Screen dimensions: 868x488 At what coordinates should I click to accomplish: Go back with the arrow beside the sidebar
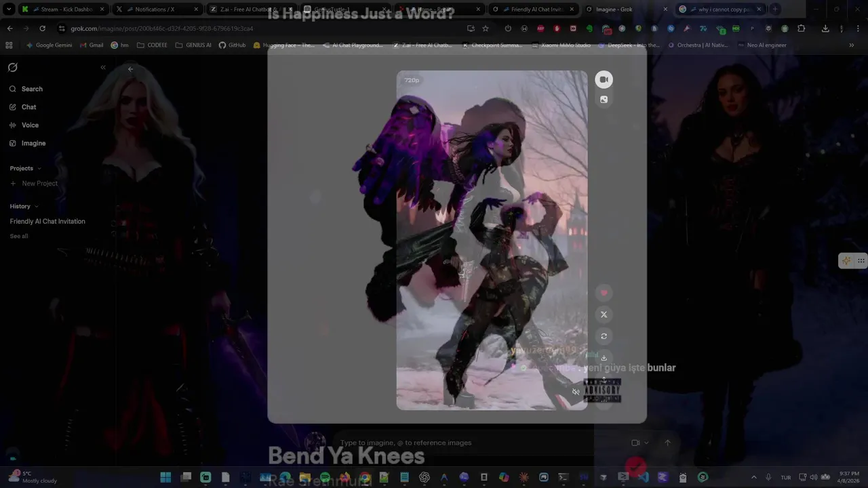tap(130, 68)
